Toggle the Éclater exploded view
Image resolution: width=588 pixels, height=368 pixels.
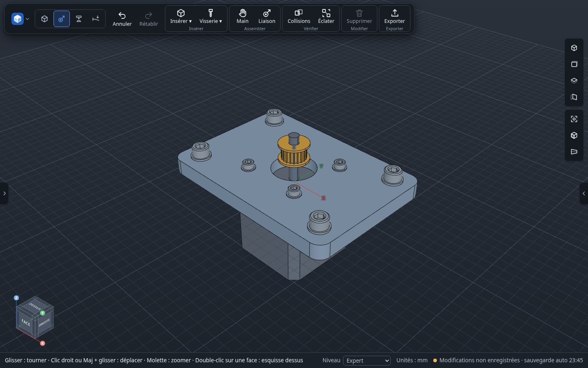[x=326, y=17]
